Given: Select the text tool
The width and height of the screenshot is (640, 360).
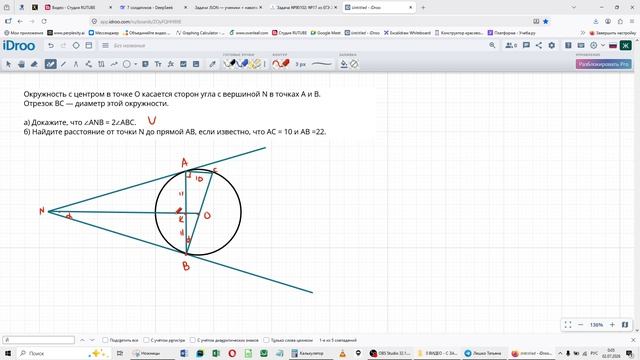Looking at the screenshot, I should [158, 64].
